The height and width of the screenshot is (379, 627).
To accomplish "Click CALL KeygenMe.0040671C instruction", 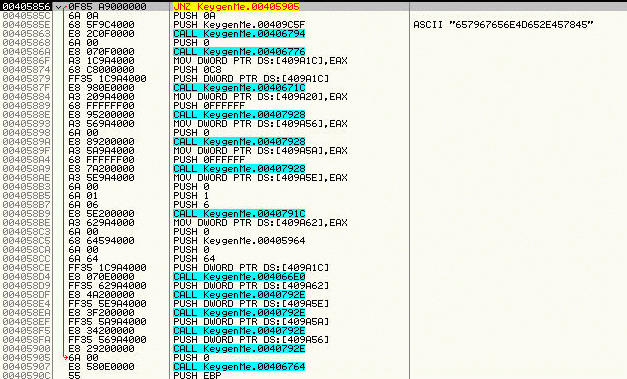I will [x=239, y=88].
